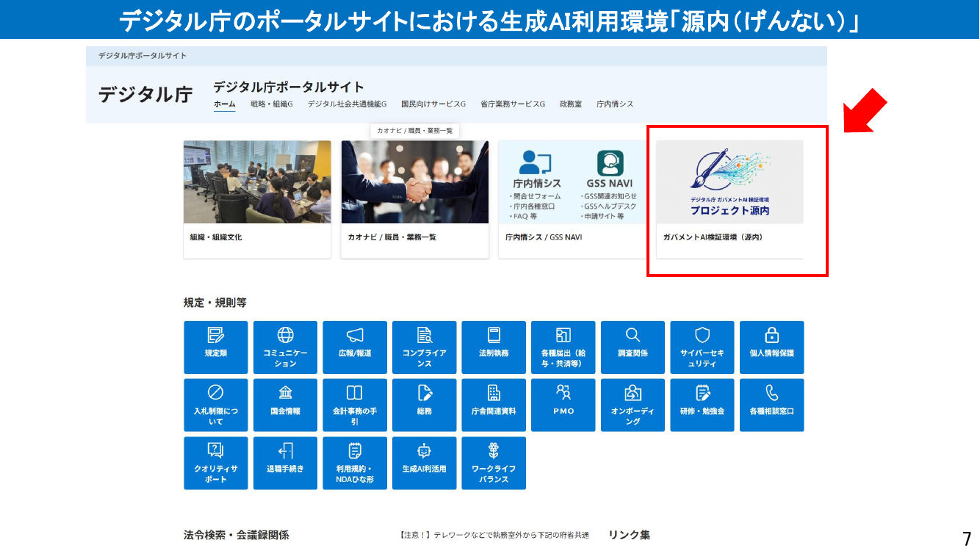Viewport: 980px width, 551px height.
Task: Open the 組織・組織文化 card photo
Action: click(x=257, y=181)
